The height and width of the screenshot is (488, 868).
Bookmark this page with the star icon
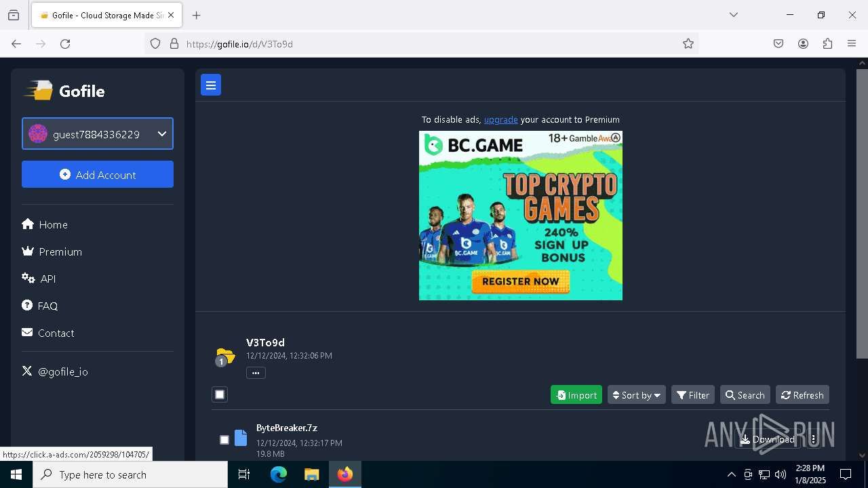688,44
